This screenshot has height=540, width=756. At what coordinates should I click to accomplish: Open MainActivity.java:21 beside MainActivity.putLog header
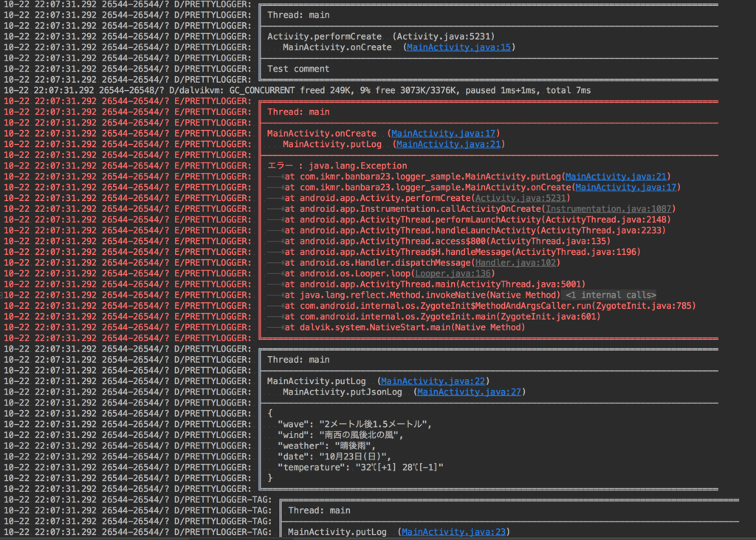click(448, 144)
